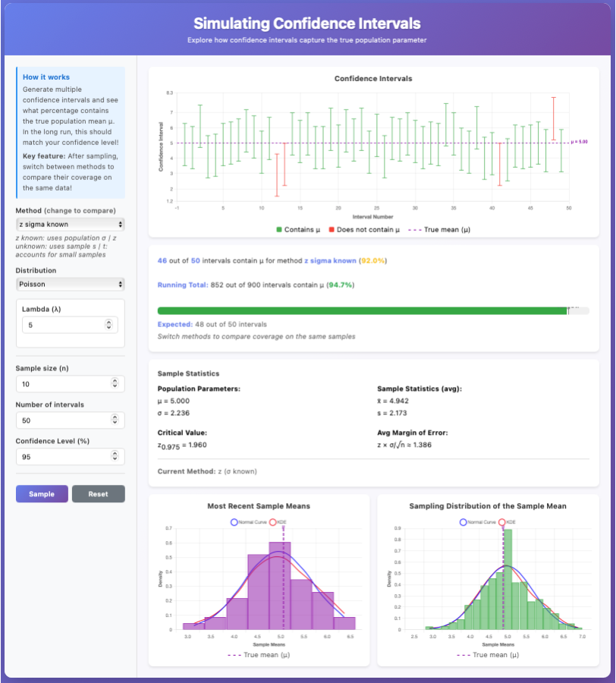Open the Method dropdown showing "z sigma known"
Image resolution: width=616 pixels, height=683 pixels.
point(70,224)
